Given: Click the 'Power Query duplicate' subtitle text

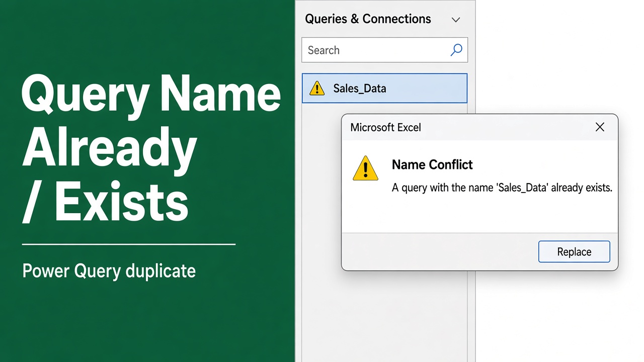Looking at the screenshot, I should [109, 271].
